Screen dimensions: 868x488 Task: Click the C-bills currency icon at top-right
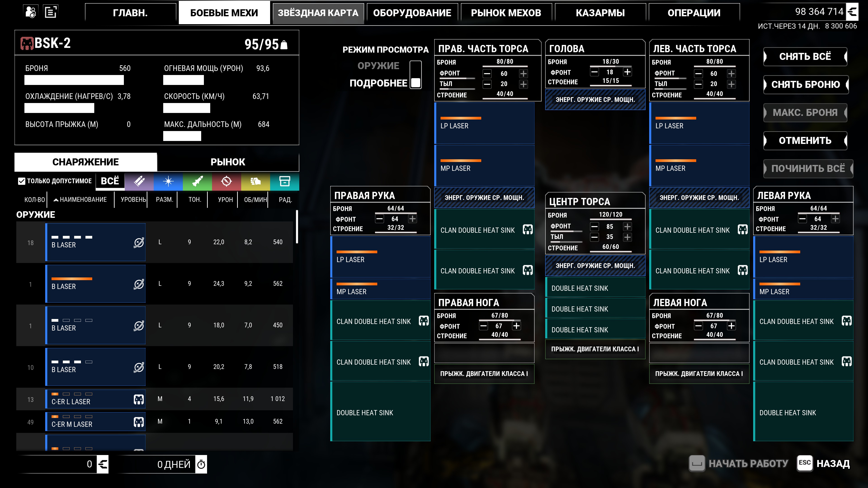pyautogui.click(x=852, y=12)
